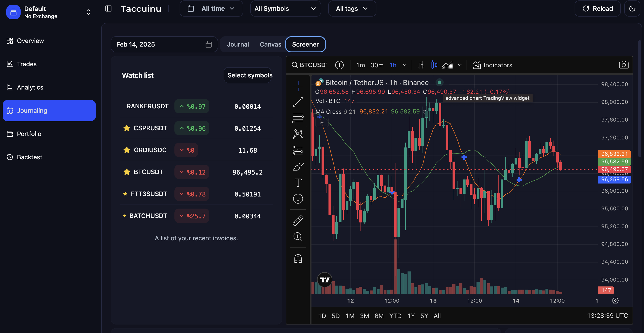Click the compare or add symbol plus icon
Screen dimensions: 644x333
coord(339,65)
